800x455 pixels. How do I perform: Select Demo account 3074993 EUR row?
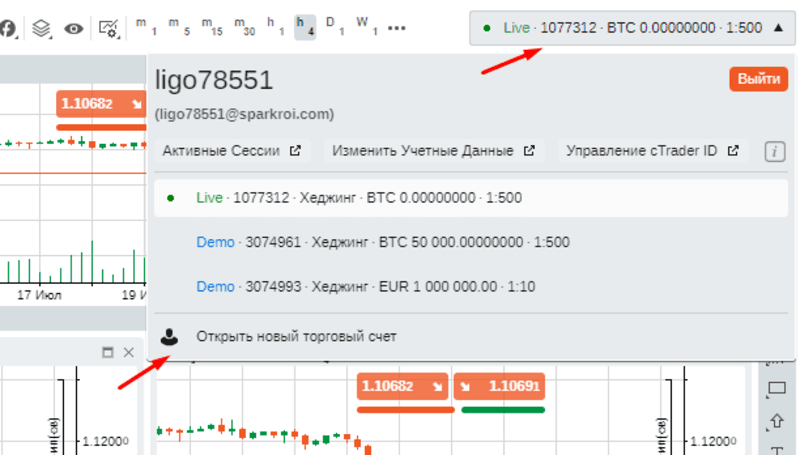pyautogui.click(x=471, y=287)
